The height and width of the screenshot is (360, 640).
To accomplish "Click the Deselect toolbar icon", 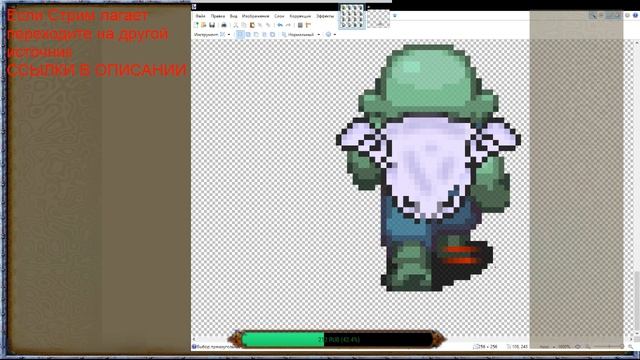I will (268, 25).
